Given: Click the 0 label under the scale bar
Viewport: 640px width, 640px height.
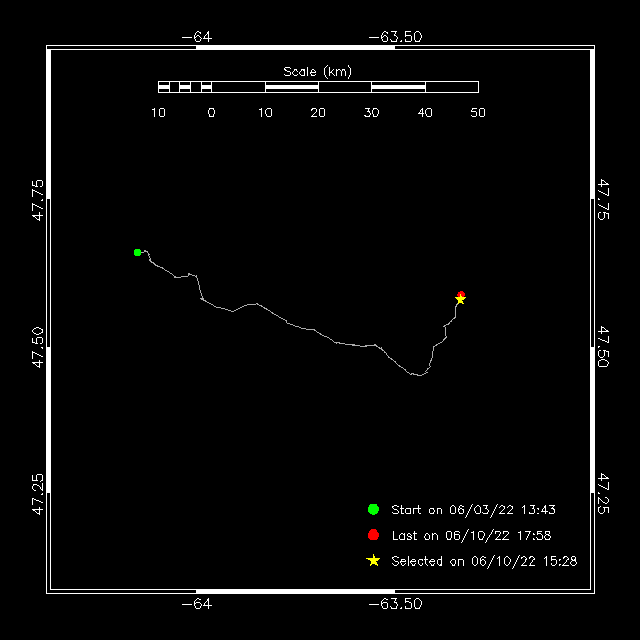Looking at the screenshot, I should click(211, 113).
